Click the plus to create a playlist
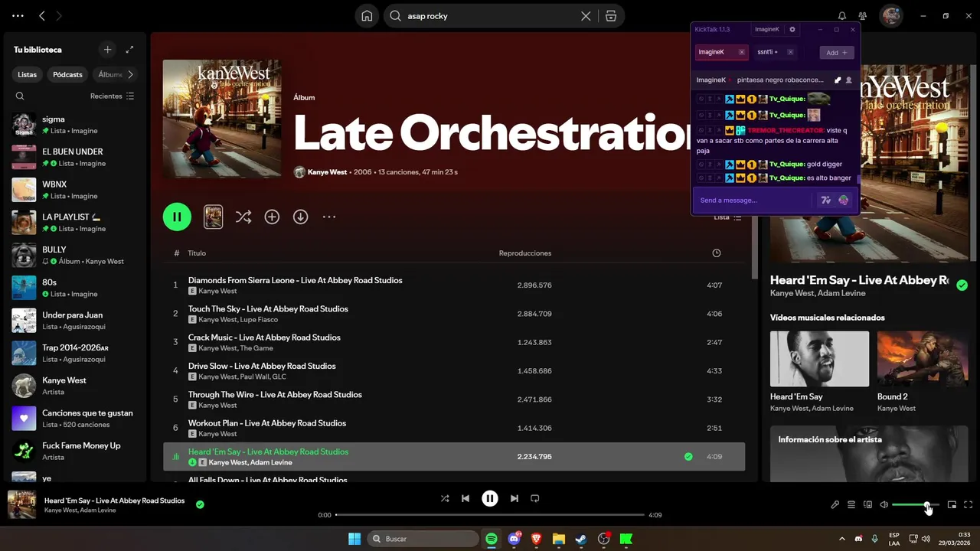Screen dimensions: 980x551 point(107,50)
